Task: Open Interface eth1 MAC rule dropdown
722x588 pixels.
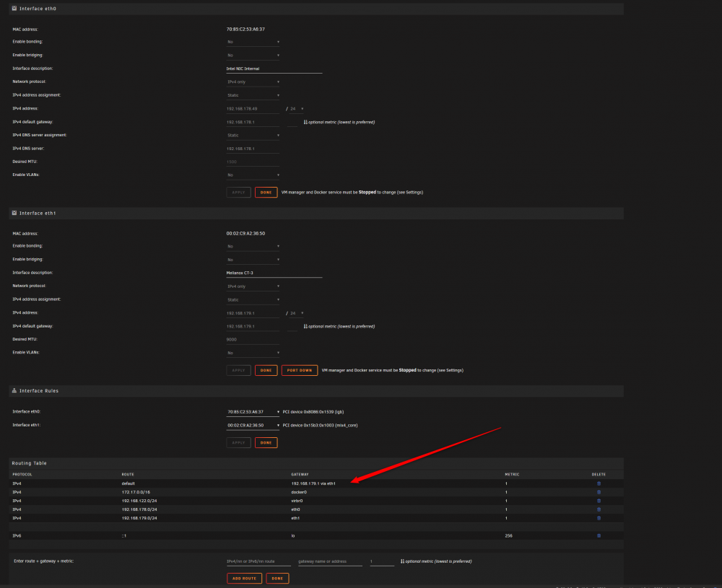Action: [x=253, y=425]
